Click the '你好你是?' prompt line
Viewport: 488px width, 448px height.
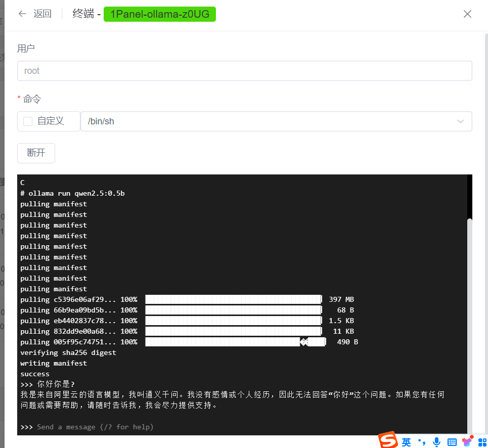[48, 384]
